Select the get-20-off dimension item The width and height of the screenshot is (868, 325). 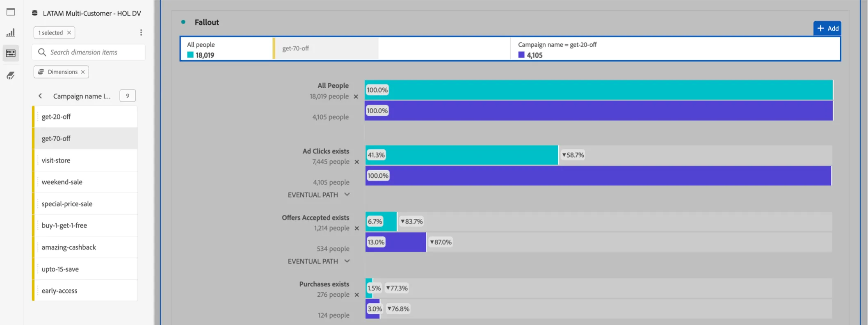pyautogui.click(x=85, y=117)
